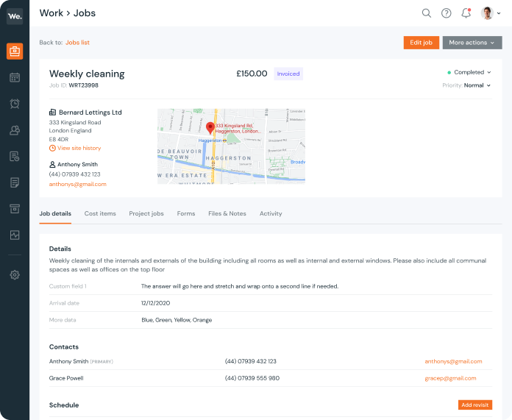Click the Work breadcrumb in header
Screen dimensions: 512x420
click(x=51, y=13)
